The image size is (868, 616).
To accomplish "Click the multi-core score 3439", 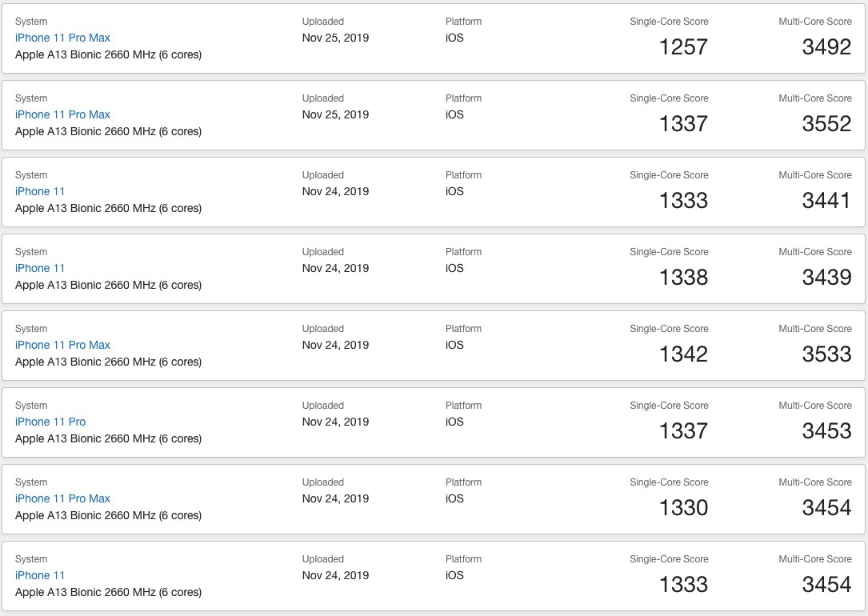I will pyautogui.click(x=826, y=278).
